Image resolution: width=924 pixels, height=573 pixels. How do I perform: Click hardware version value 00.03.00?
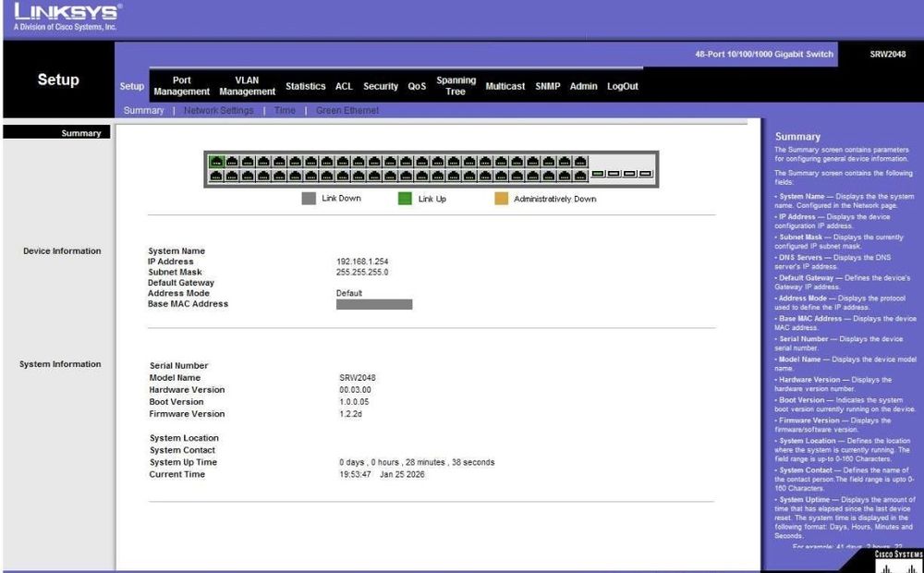tap(356, 390)
